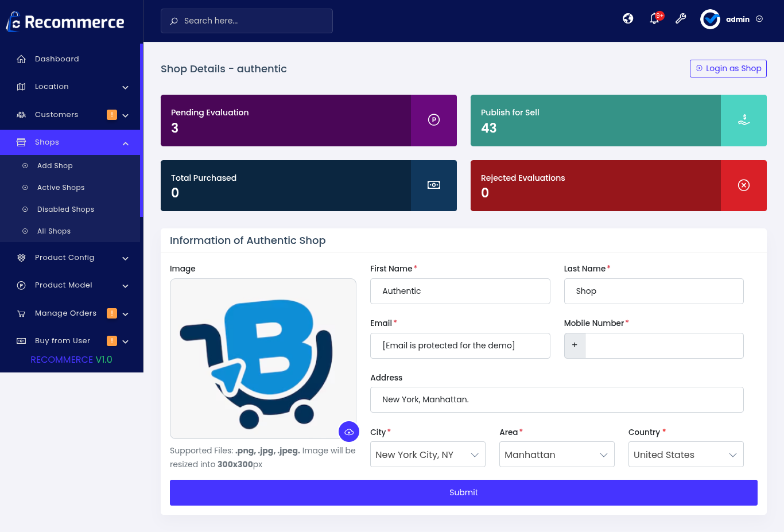Click the Add Shop bullet icon
Screen dimensions: 784x532
click(x=25, y=166)
